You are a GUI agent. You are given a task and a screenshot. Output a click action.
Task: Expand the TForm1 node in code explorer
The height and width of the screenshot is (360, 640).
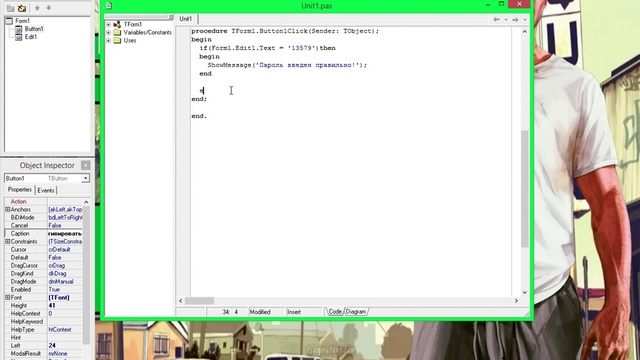pos(109,24)
